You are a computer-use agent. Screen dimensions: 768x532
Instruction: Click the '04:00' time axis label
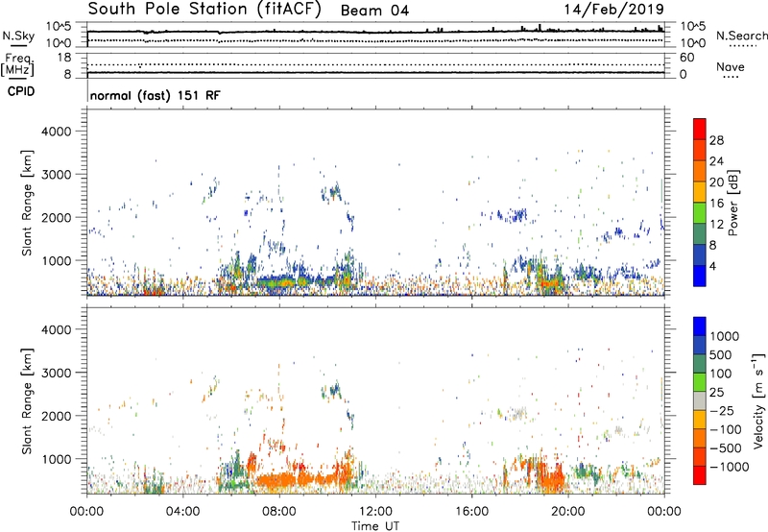pyautogui.click(x=182, y=511)
